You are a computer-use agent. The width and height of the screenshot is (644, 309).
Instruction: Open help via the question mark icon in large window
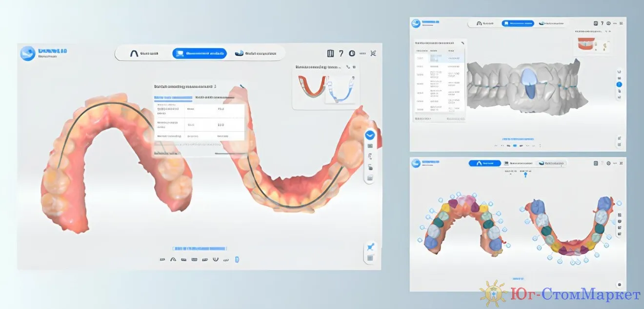click(x=341, y=54)
